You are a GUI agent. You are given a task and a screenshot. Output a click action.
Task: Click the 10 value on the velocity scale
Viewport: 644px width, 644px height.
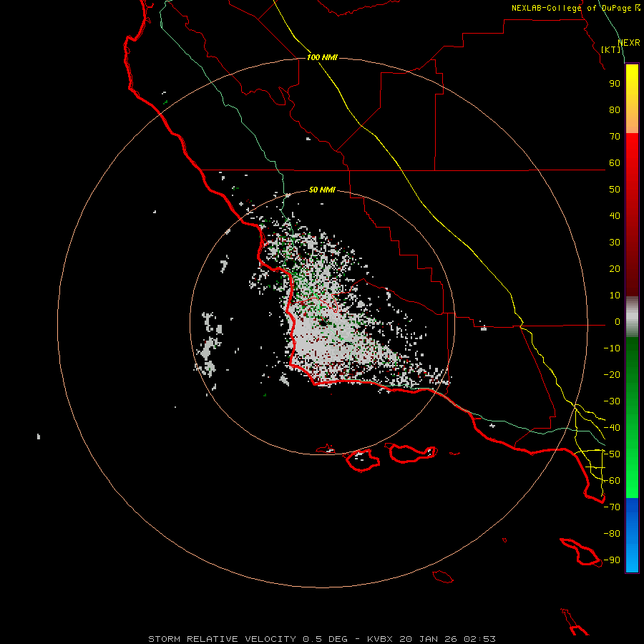click(615, 296)
